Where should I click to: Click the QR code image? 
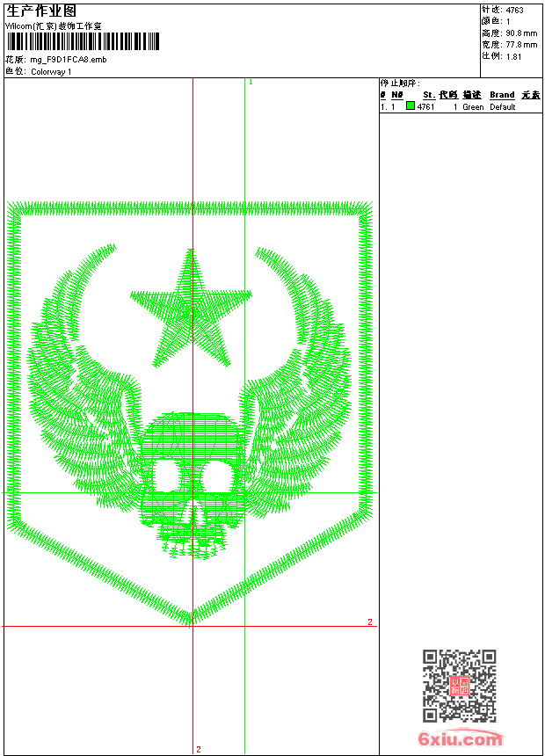460,686
